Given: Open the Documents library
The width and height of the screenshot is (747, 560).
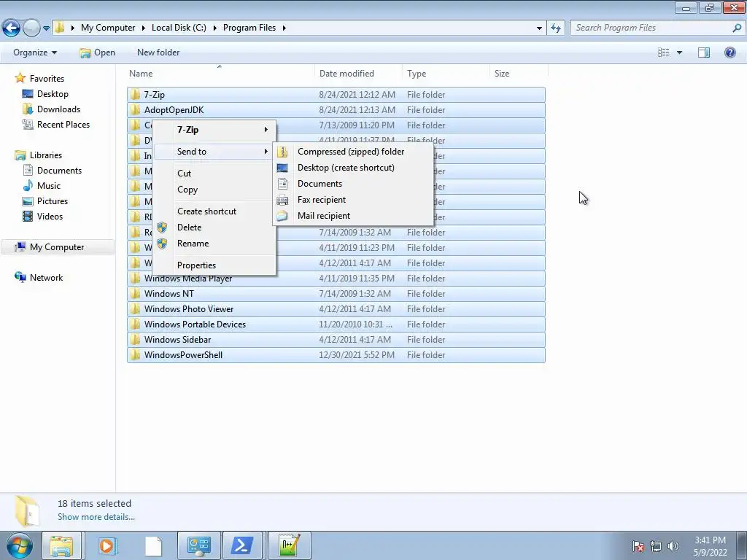Looking at the screenshot, I should click(59, 171).
